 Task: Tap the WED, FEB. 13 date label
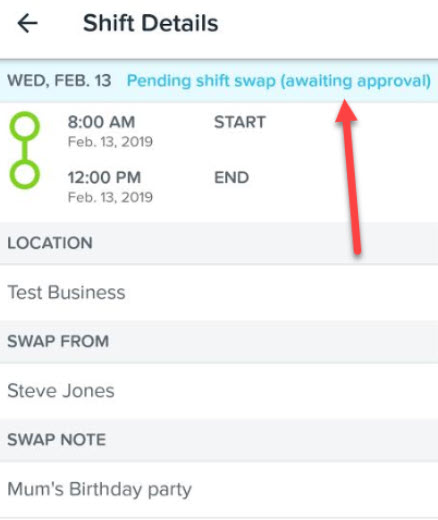59,81
